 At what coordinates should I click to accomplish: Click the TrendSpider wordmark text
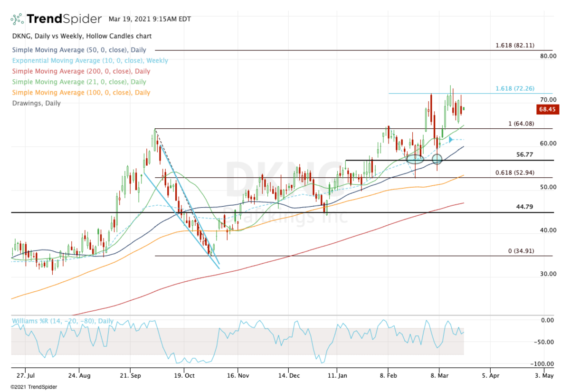pyautogui.click(x=64, y=19)
